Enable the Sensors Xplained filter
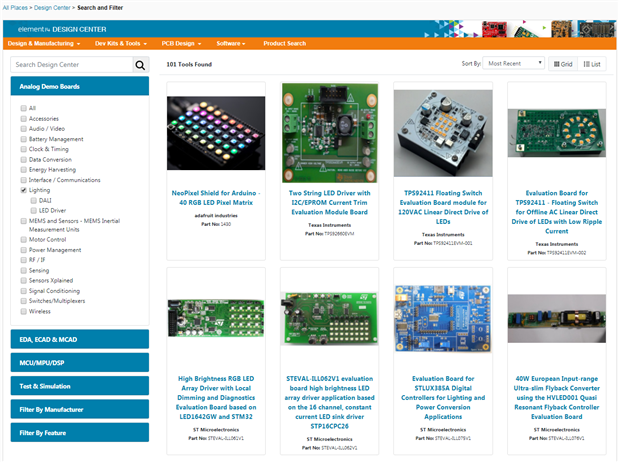Screen dimensions: 619x462 [x=24, y=281]
